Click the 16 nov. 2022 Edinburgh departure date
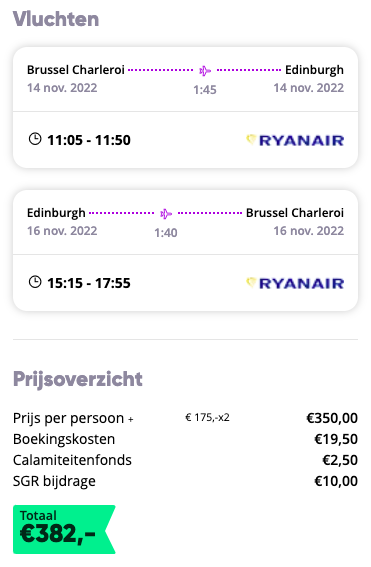The image size is (371, 567). point(62,231)
